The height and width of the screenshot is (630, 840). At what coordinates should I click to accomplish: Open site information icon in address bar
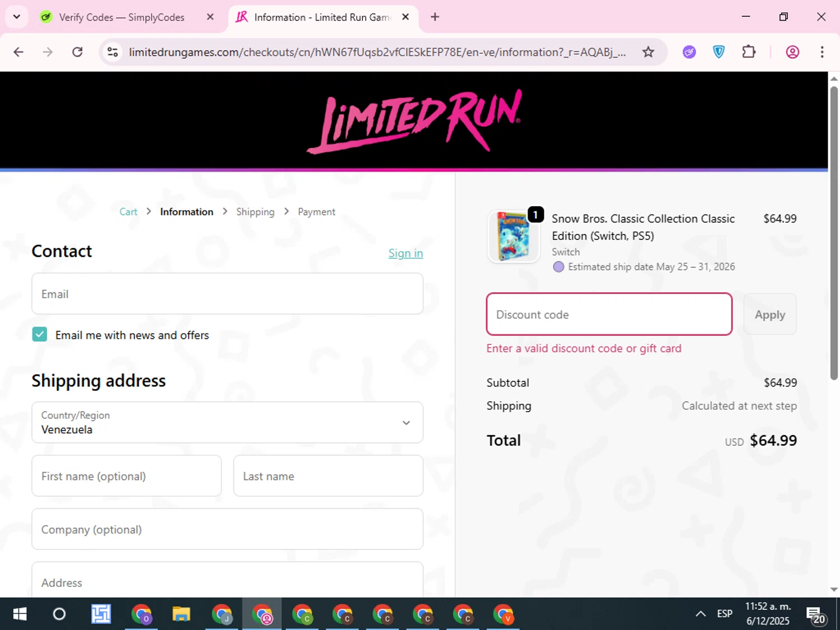(x=113, y=52)
